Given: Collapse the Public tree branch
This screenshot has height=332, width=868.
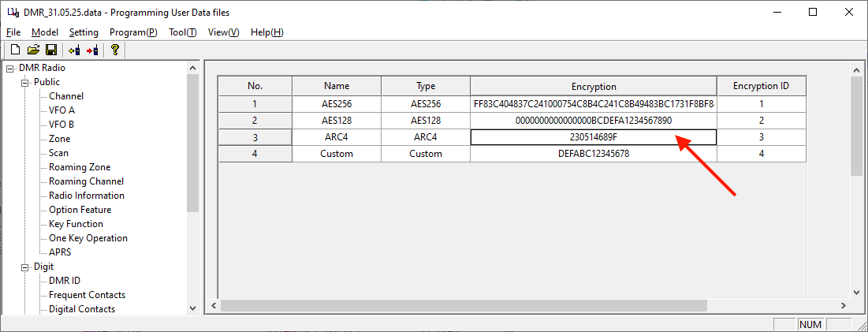Looking at the screenshot, I should (x=24, y=83).
